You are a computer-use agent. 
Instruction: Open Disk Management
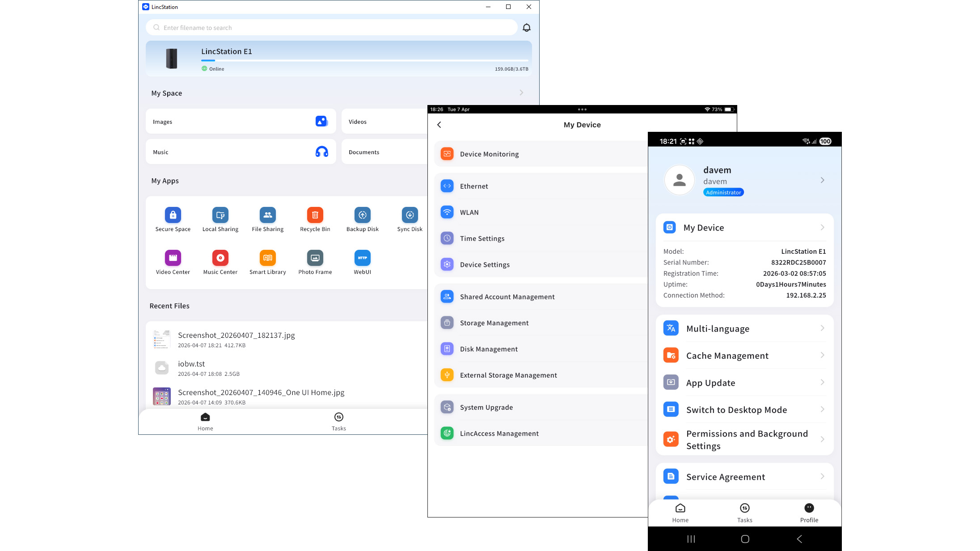541,349
